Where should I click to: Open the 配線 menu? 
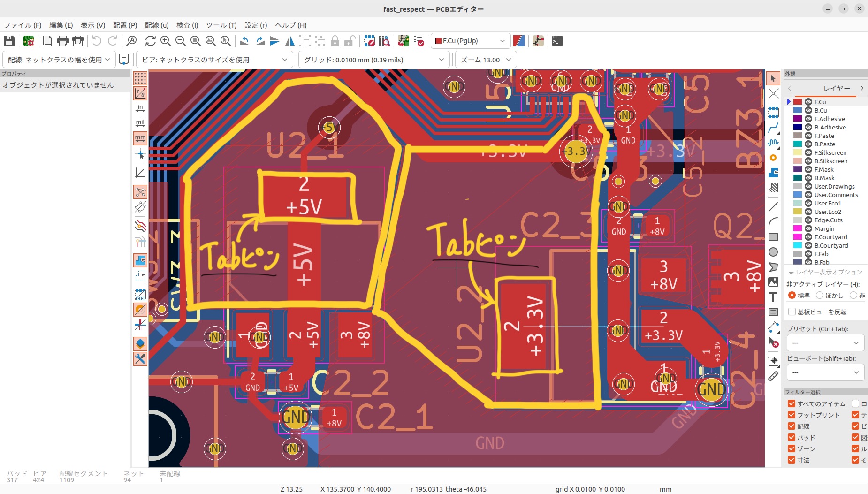point(157,25)
